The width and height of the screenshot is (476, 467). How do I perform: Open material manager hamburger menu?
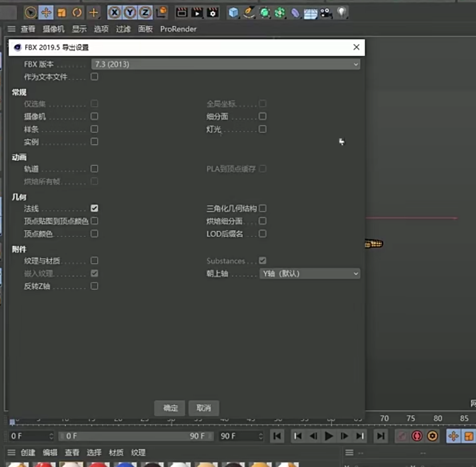(11, 453)
